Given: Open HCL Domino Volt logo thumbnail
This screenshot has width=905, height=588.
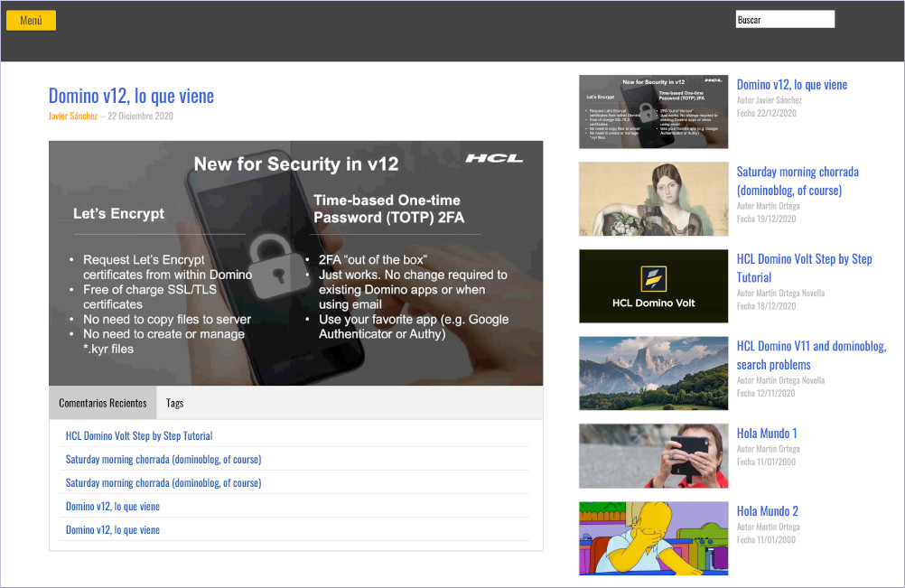Looking at the screenshot, I should (653, 286).
